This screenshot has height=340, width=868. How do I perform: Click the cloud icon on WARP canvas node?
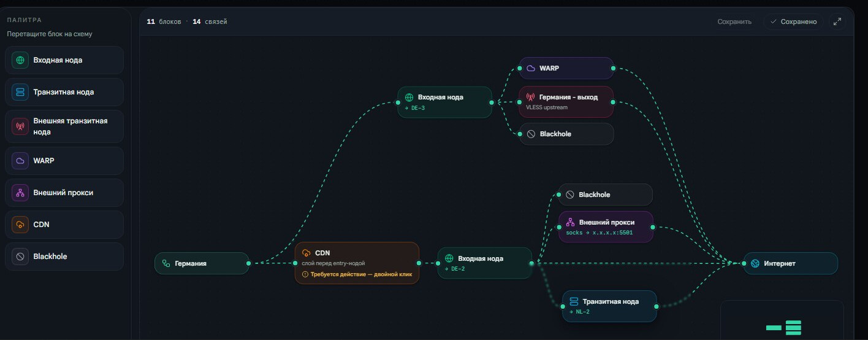coord(531,68)
